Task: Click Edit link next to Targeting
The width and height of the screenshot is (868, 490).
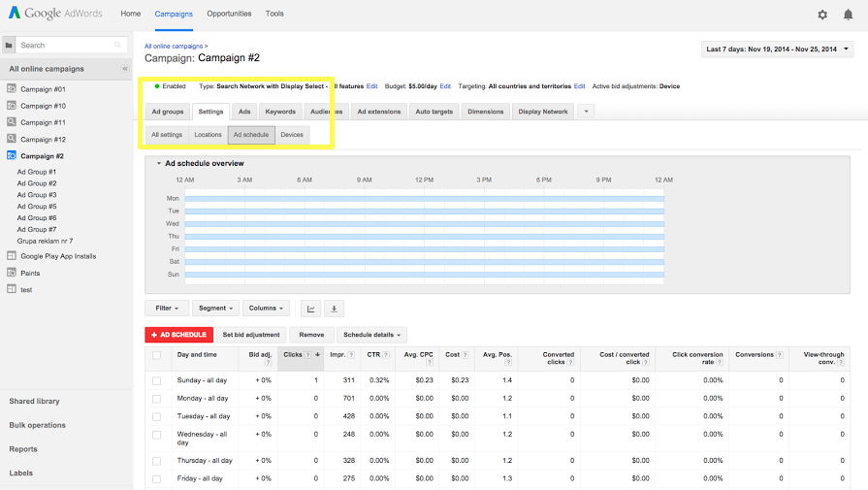Action: (580, 86)
